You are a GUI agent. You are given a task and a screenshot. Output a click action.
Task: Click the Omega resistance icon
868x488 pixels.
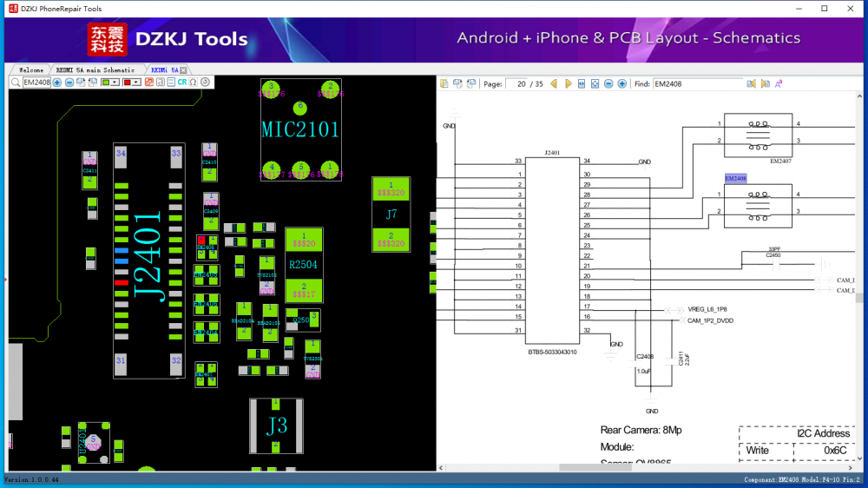tap(194, 82)
